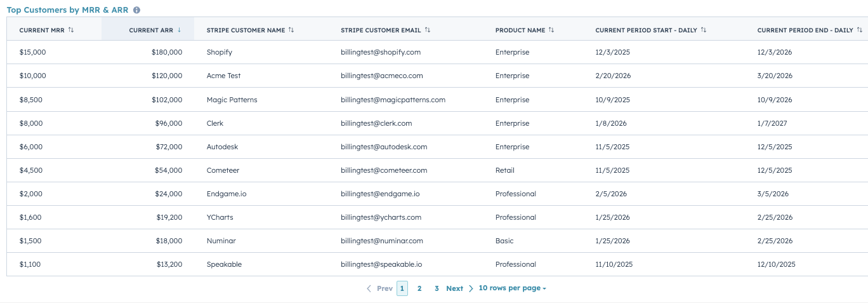Click the $13,200 ARR value
868x303 pixels.
point(169,264)
